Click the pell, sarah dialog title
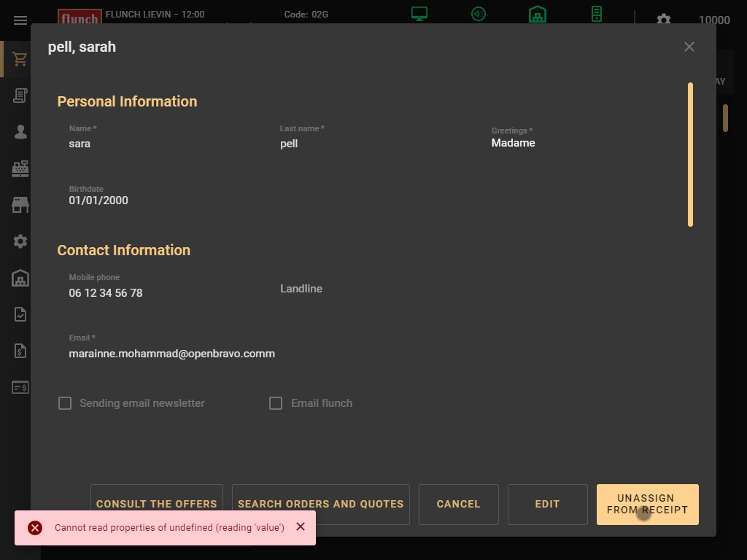 (82, 47)
